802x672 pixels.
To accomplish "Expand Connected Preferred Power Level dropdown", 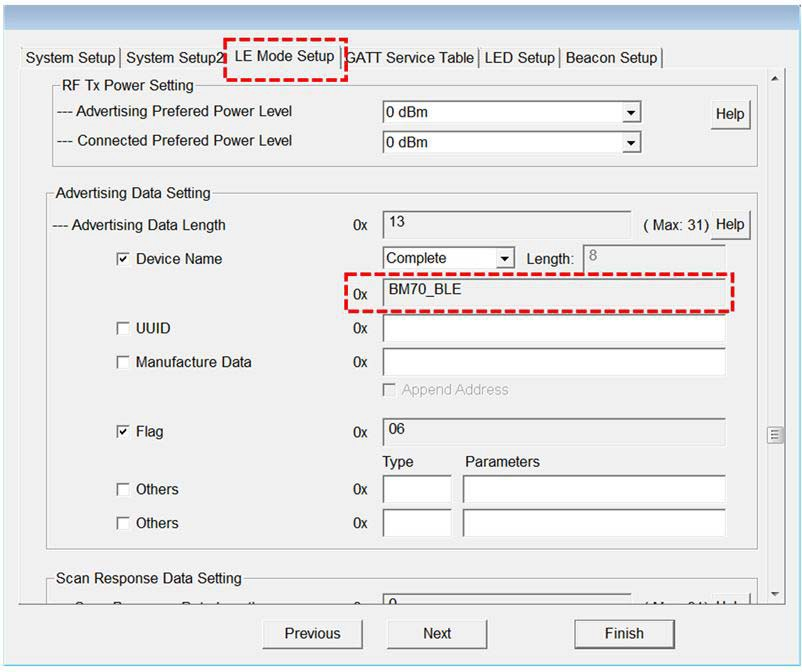I will (630, 143).
